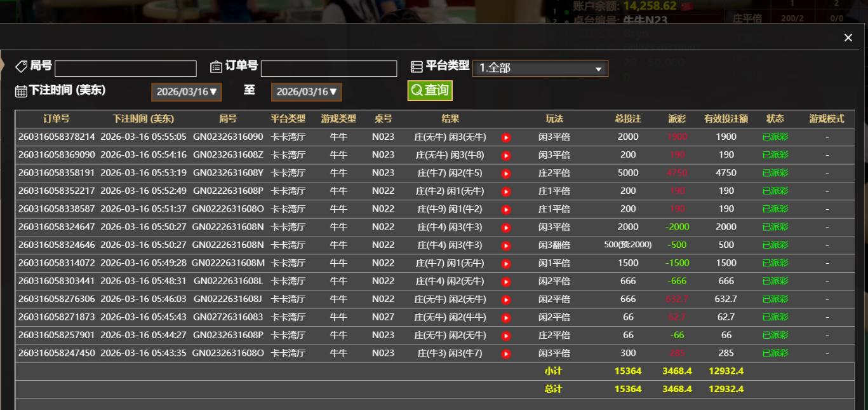Click the 订单号 input field
Image resolution: width=868 pixels, height=410 pixels.
(328, 69)
